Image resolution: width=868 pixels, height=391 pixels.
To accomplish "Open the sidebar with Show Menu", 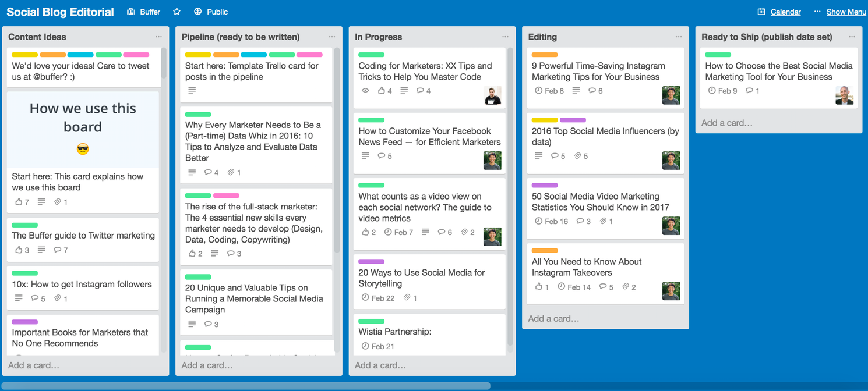I will point(846,11).
